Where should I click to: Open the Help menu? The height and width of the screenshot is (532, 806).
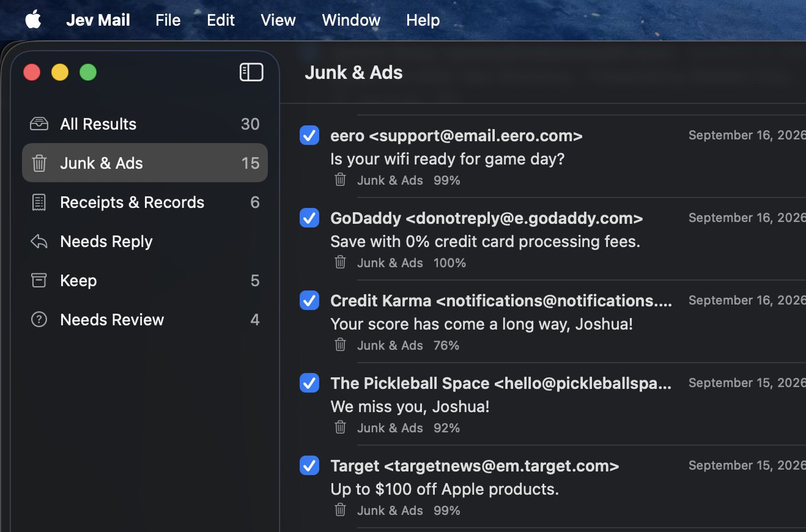tap(423, 20)
